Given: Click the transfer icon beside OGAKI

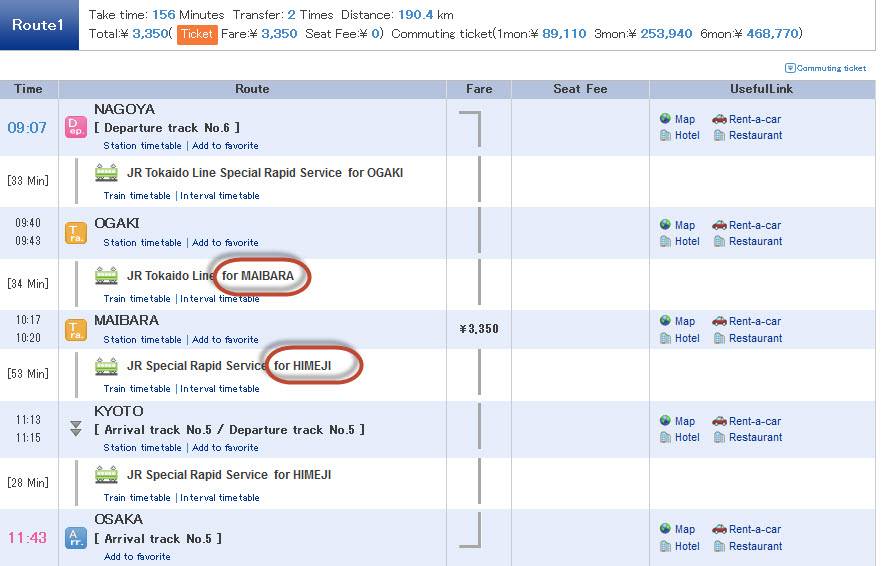Looking at the screenshot, I should click(x=76, y=233).
